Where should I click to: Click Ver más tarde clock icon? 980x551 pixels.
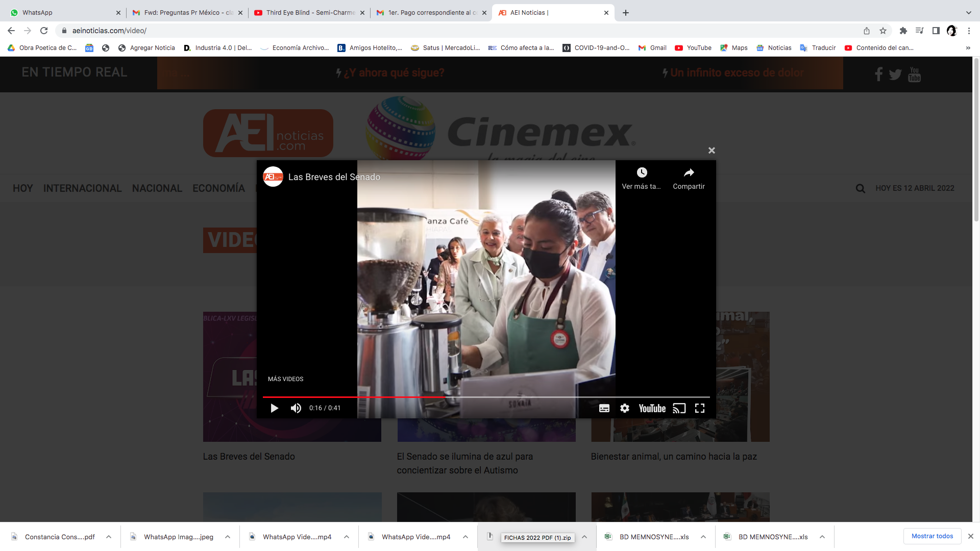642,172
